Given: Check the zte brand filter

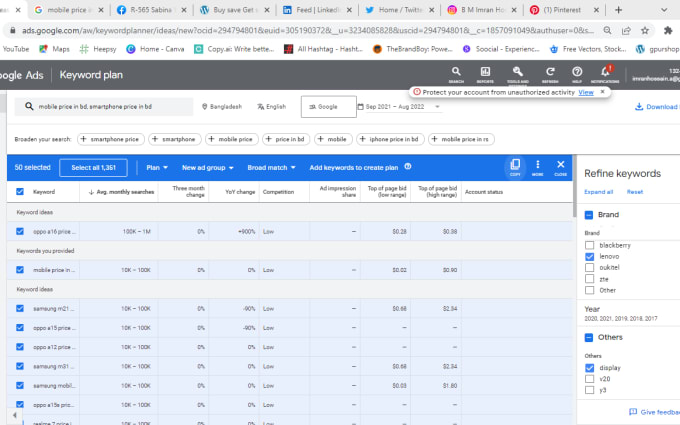Looking at the screenshot, I should 589,279.
